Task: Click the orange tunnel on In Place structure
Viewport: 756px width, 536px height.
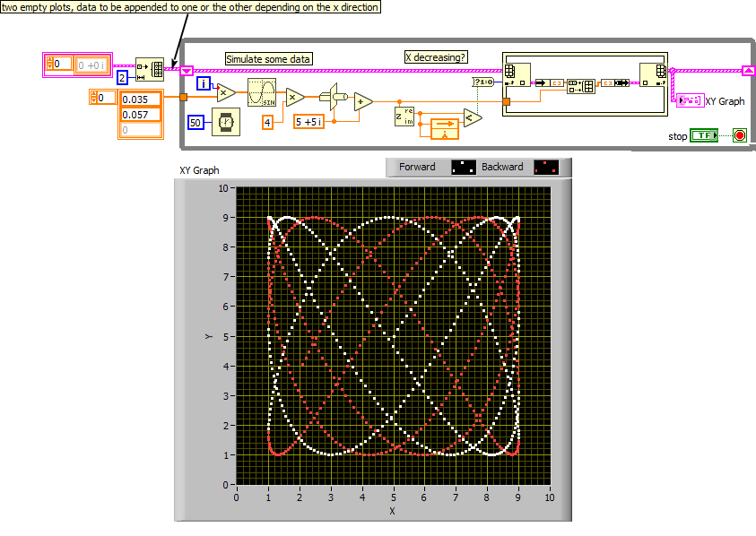Action: tap(507, 101)
